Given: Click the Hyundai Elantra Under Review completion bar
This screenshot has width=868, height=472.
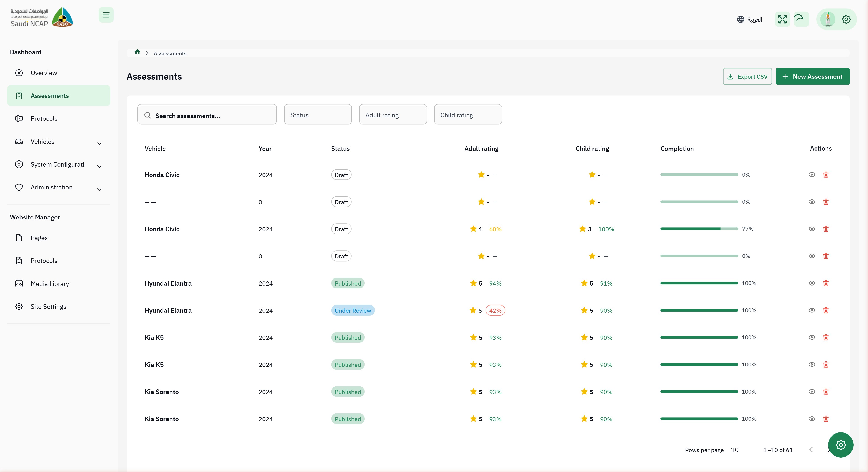Looking at the screenshot, I should (699, 310).
